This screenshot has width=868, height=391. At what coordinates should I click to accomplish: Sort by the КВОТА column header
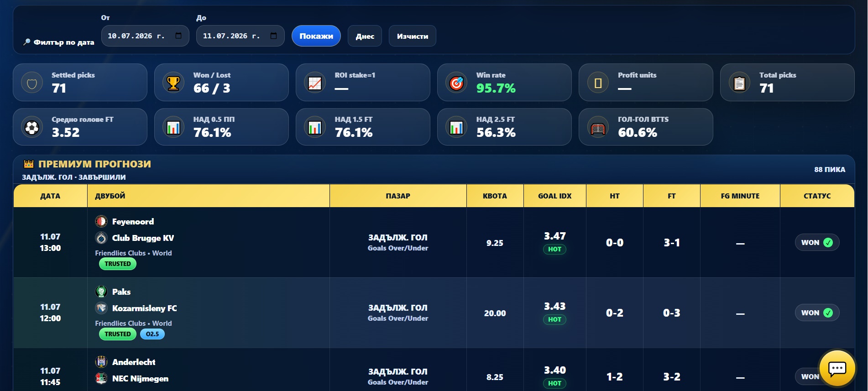(x=495, y=196)
